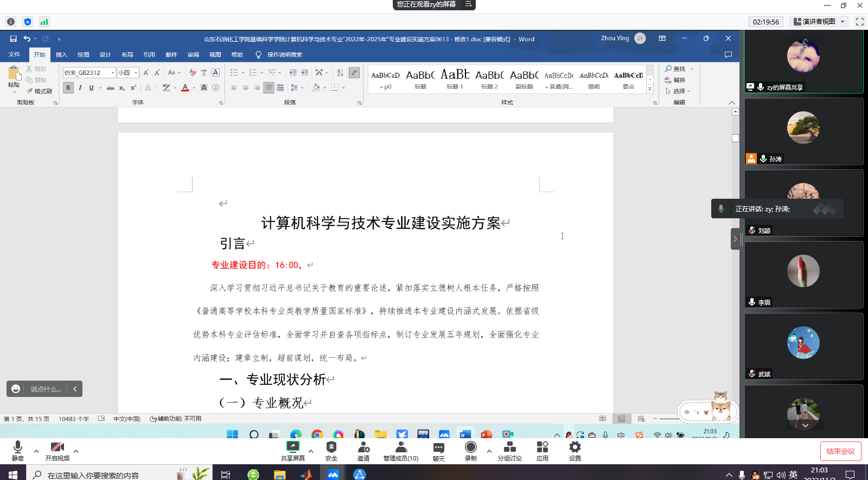Open the Chat (聊天) icon
This screenshot has width=868, height=480.
[438, 447]
